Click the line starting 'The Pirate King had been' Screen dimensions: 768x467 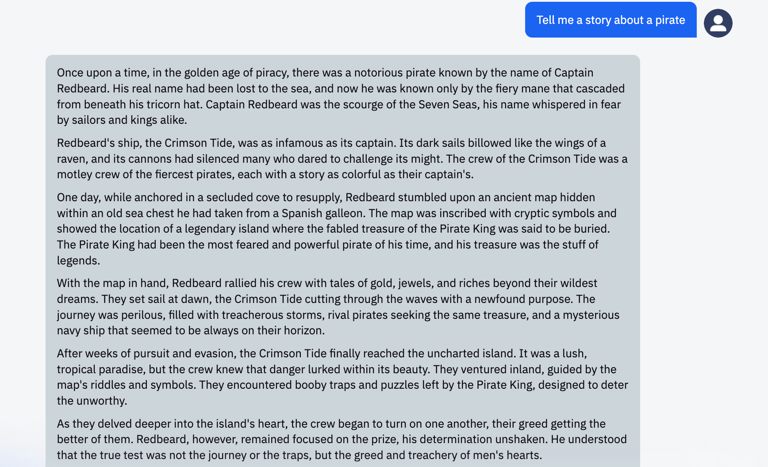327,245
